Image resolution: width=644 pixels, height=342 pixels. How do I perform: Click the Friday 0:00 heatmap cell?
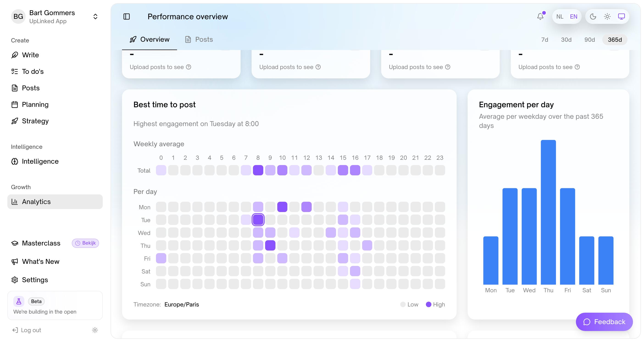pyautogui.click(x=161, y=258)
